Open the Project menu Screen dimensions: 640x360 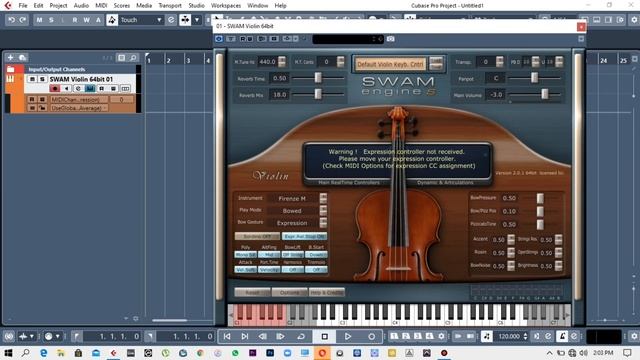point(58,5)
